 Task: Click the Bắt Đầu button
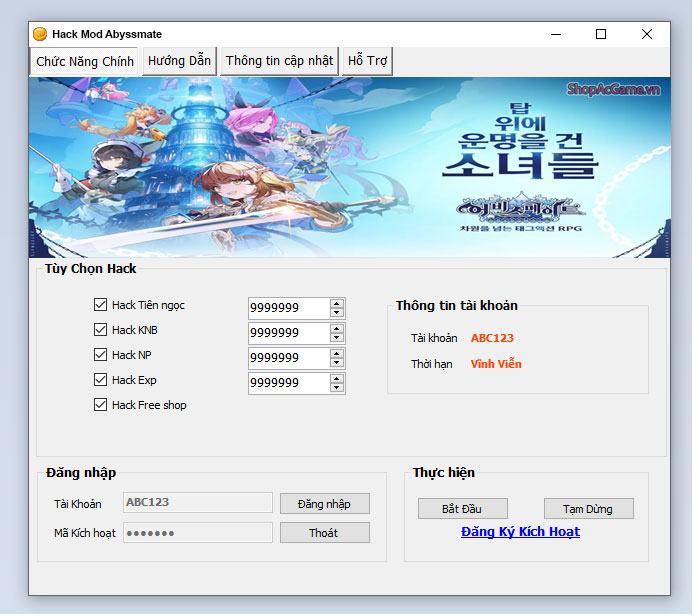[x=462, y=509]
